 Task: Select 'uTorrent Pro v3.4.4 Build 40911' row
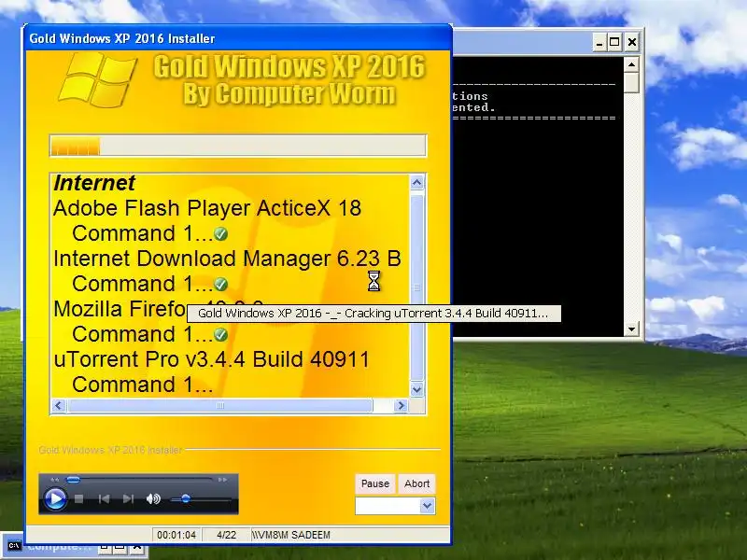(212, 359)
